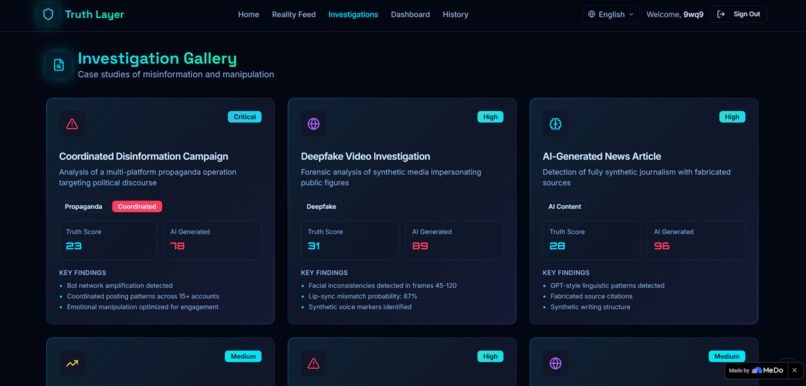The height and width of the screenshot is (386, 806).
Task: Click 'GPT-style linguistic patterns detected' finding
Action: point(608,285)
